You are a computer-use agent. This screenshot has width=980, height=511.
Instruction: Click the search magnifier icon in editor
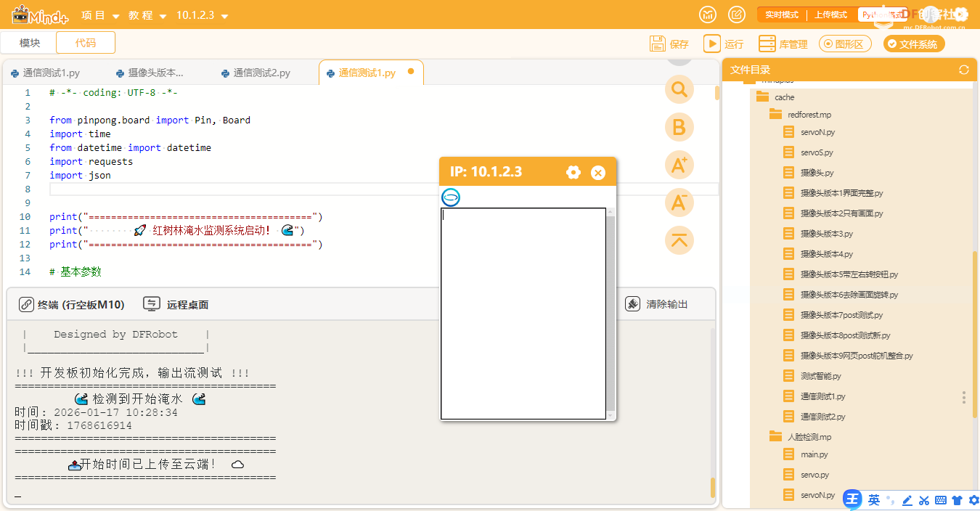point(679,89)
